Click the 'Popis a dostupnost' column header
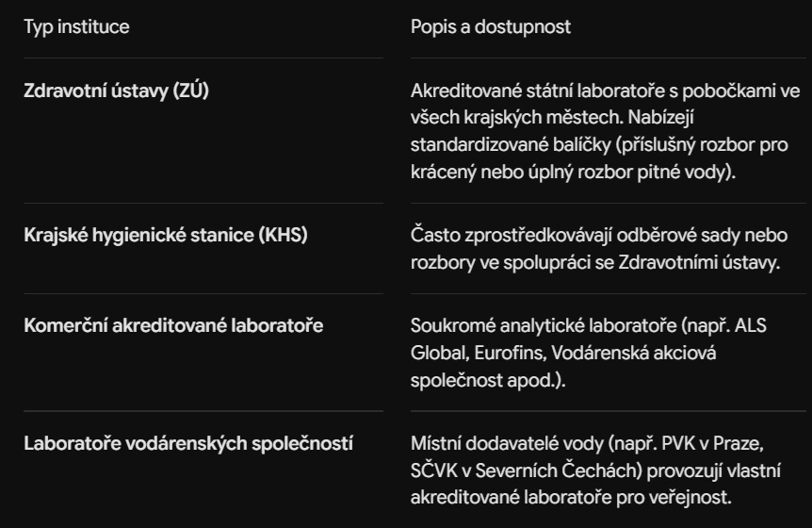Screen dimensions: 812x528 point(491,27)
